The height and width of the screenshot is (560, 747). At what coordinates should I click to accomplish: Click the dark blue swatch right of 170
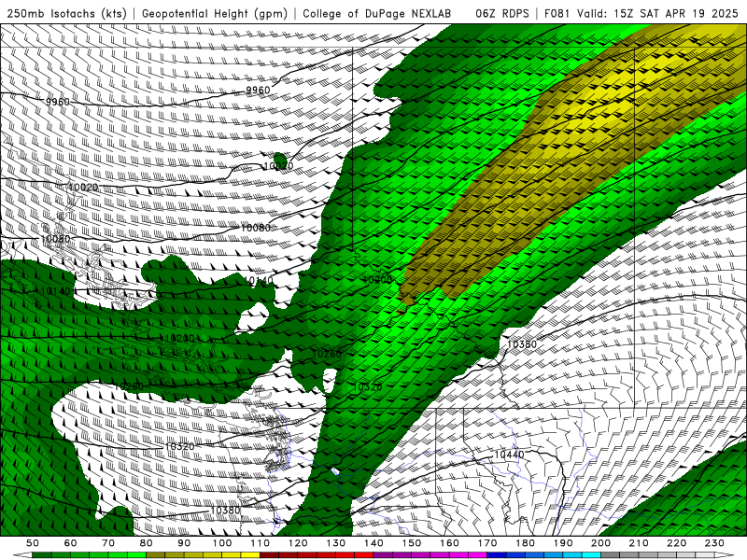tap(497, 555)
